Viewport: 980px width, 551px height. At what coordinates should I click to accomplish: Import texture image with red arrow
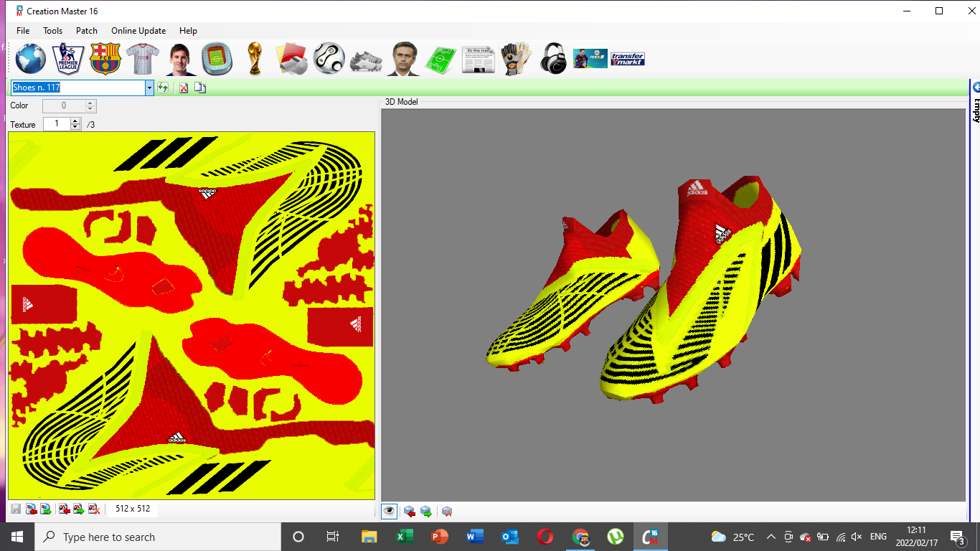tap(31, 509)
